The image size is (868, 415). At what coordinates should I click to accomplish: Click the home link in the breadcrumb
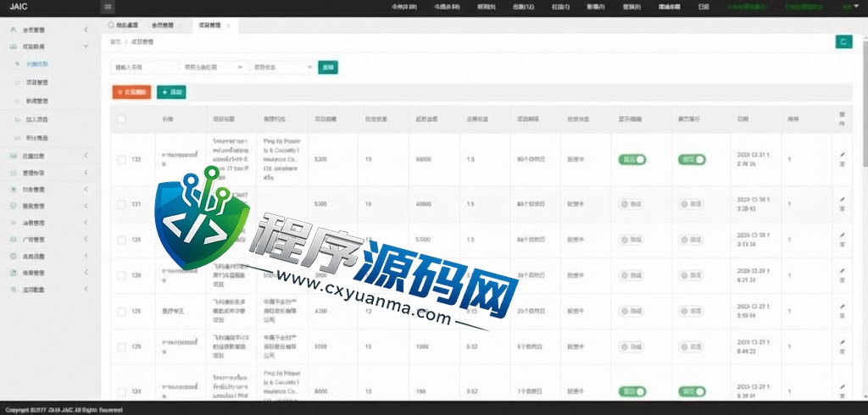point(115,41)
